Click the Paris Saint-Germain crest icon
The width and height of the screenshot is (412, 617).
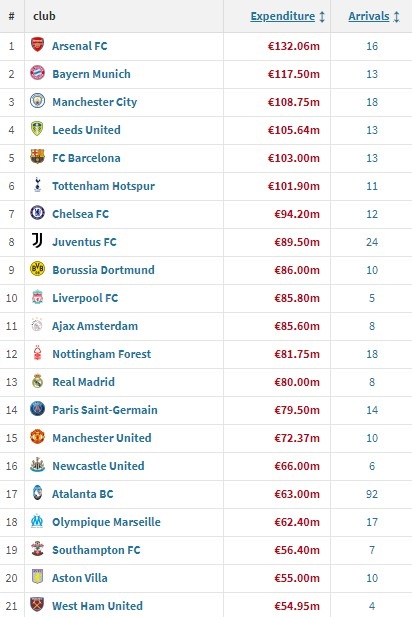(37, 409)
